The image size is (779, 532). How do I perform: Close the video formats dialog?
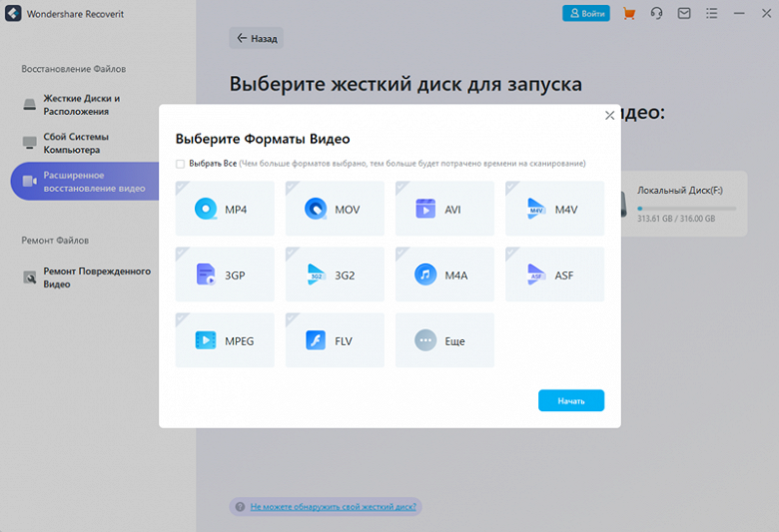point(609,115)
